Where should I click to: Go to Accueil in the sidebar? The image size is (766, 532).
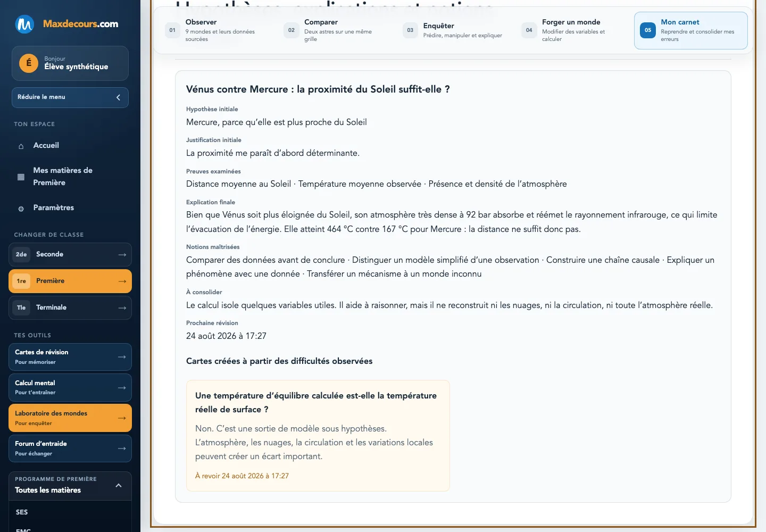pos(70,146)
